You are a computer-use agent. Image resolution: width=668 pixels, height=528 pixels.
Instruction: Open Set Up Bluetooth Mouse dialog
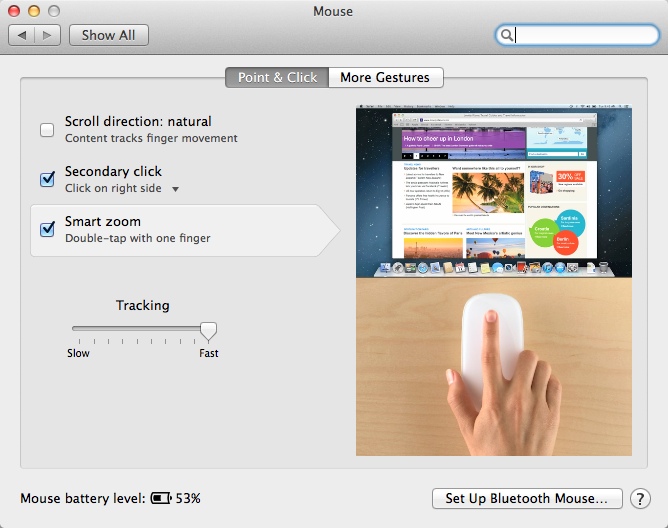coord(527,498)
